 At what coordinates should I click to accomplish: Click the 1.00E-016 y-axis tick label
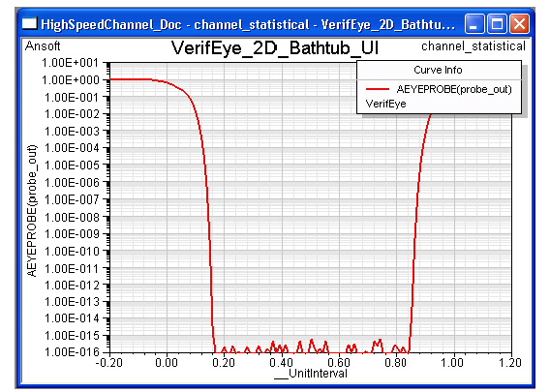click(x=73, y=351)
